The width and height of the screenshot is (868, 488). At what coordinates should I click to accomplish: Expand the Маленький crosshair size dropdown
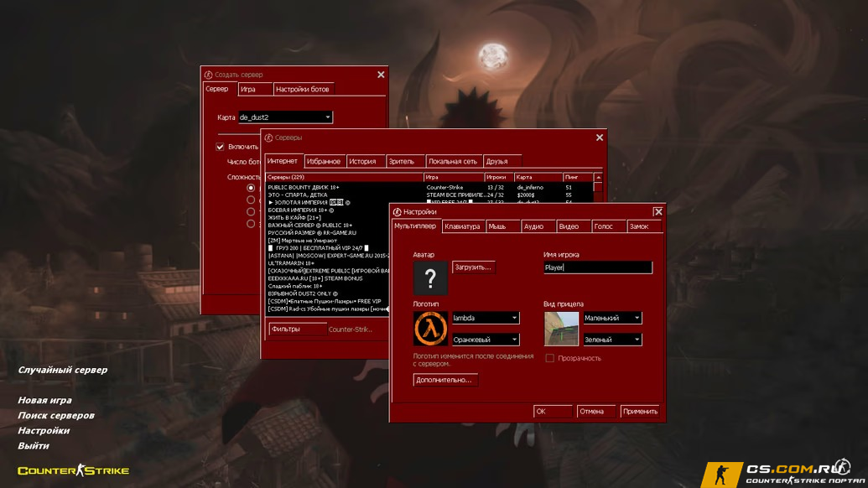[612, 318]
